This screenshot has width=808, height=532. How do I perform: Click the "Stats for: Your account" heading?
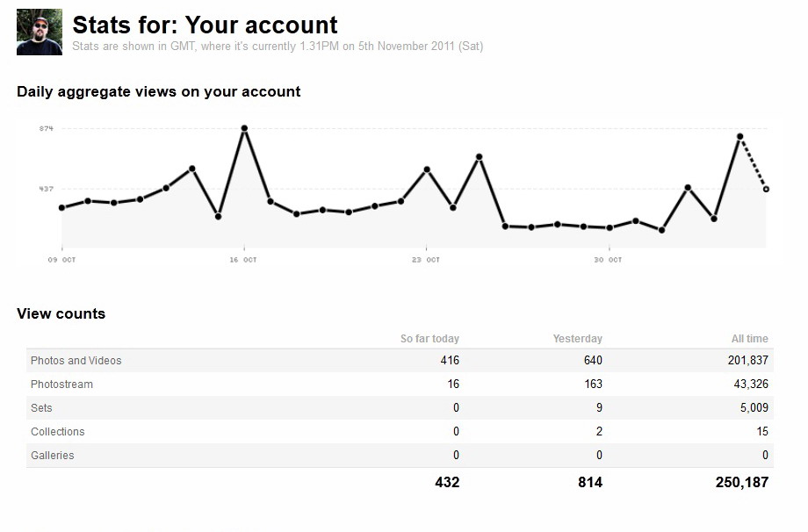[x=205, y=25]
